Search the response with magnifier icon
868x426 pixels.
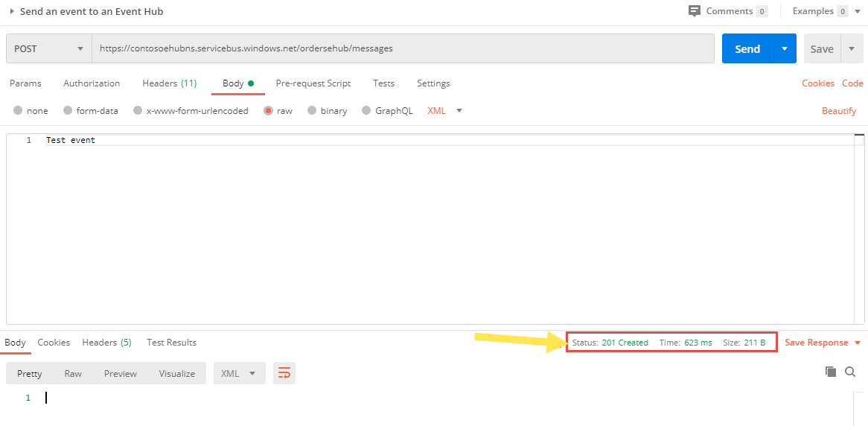coord(850,372)
